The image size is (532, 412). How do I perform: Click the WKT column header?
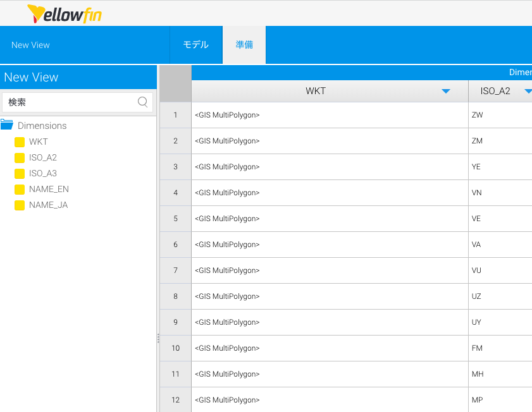330,91
